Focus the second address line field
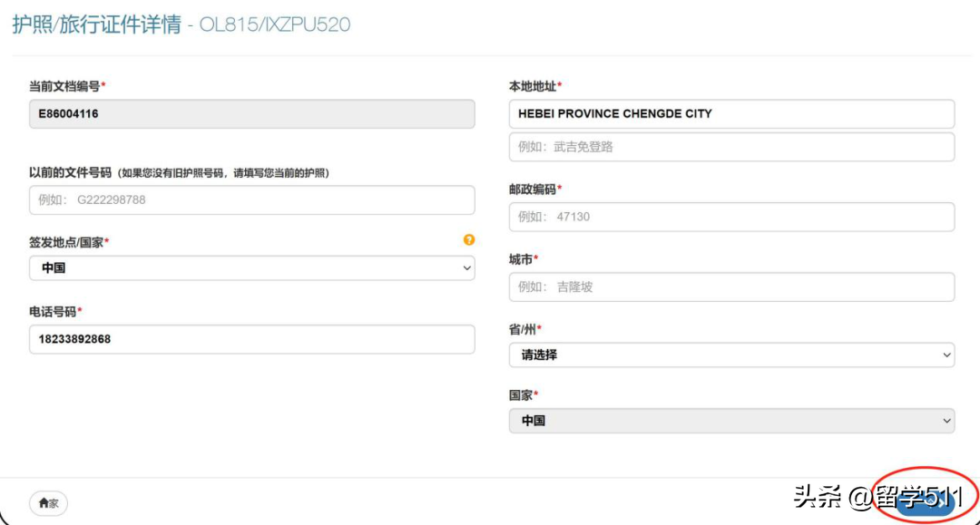 tap(731, 147)
